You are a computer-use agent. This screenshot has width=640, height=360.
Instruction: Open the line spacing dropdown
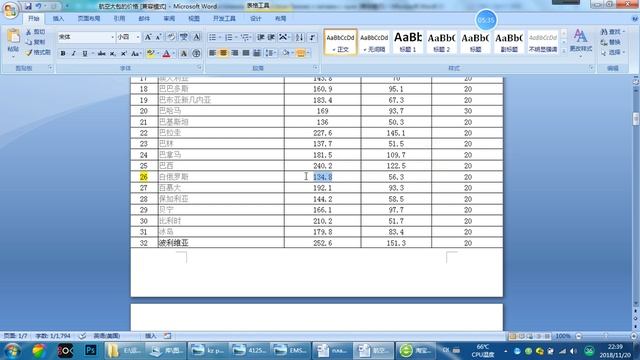click(x=271, y=53)
